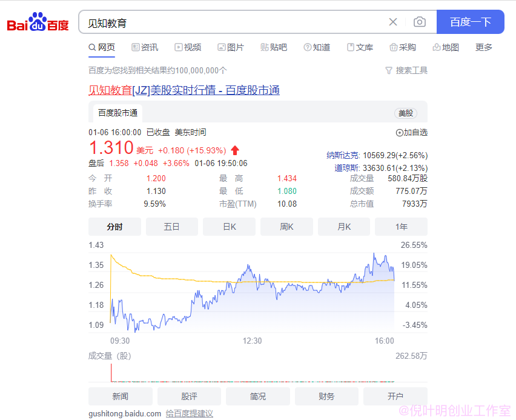Viewport: 516px width, 420px height.
Task: Select the 分时 chart tab
Action: 114,227
